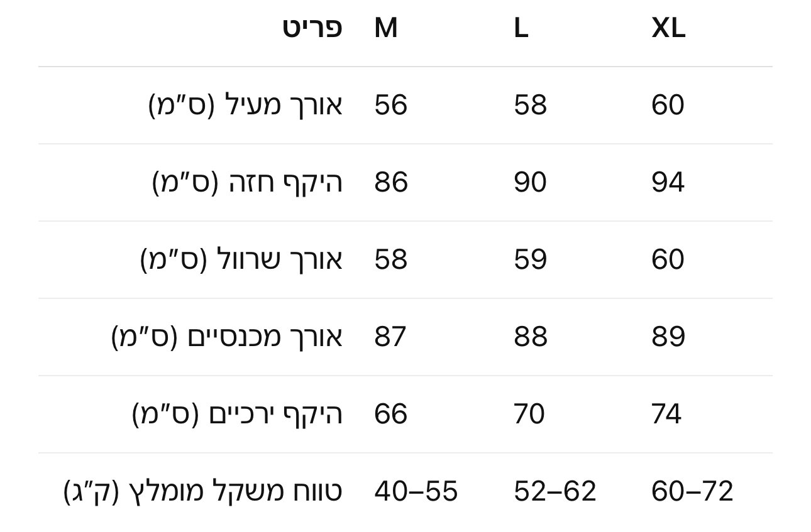This screenshot has width=811, height=532.
Task: Select the M size column header
Action: [386, 28]
